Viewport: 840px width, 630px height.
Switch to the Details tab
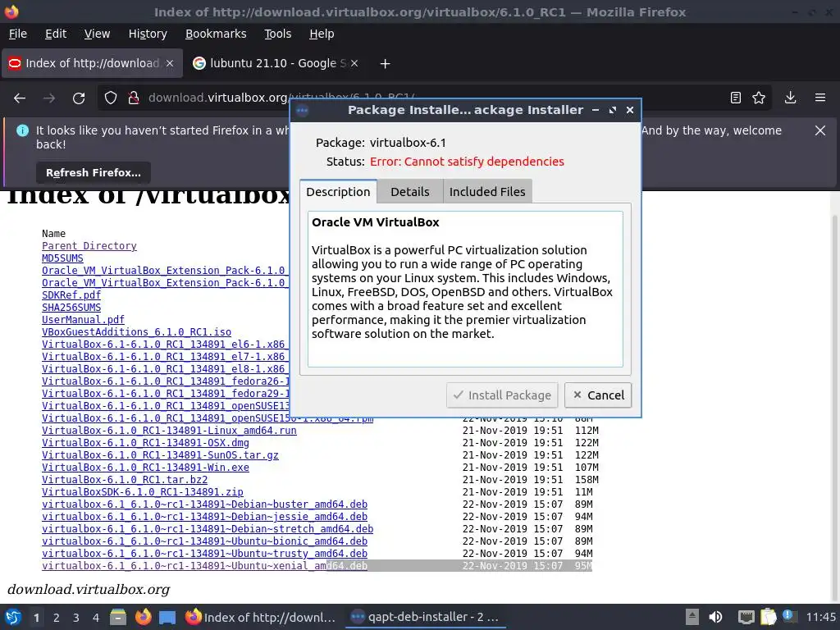pyautogui.click(x=410, y=192)
